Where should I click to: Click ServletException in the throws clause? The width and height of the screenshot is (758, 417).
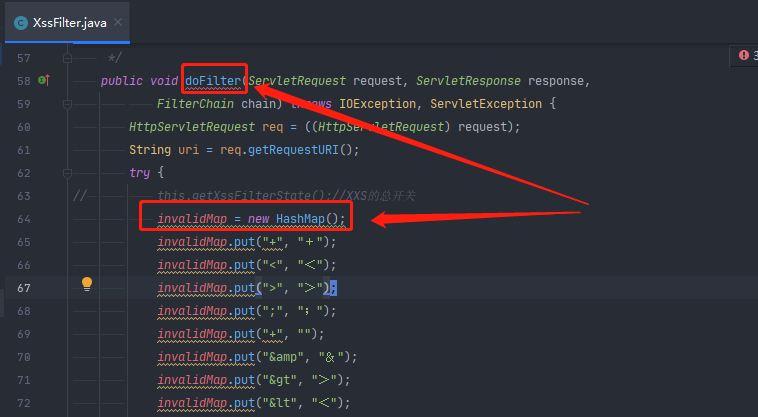click(486, 104)
